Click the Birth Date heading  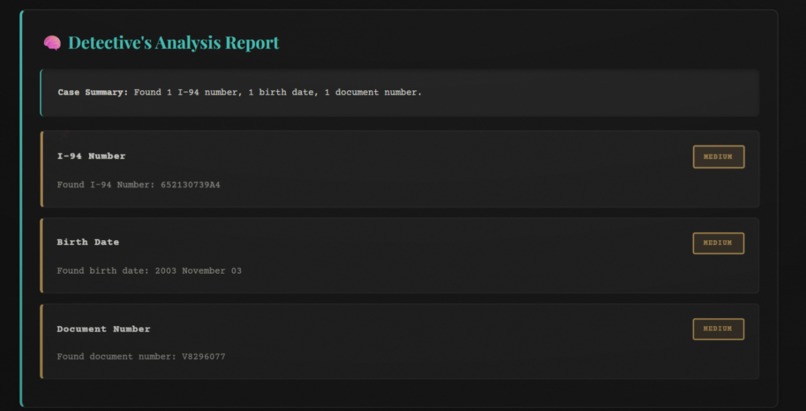point(88,242)
